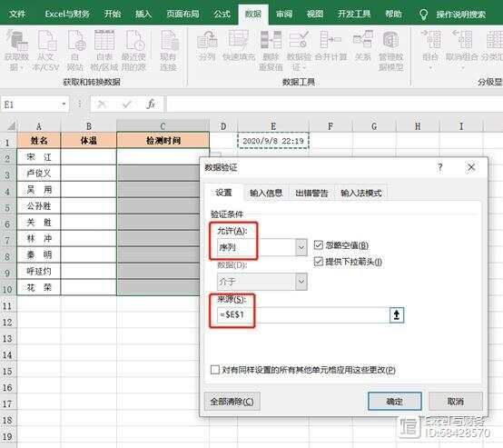The width and height of the screenshot is (503, 448).
Task: Select the Settings (设置) dialog tab
Action: (223, 193)
